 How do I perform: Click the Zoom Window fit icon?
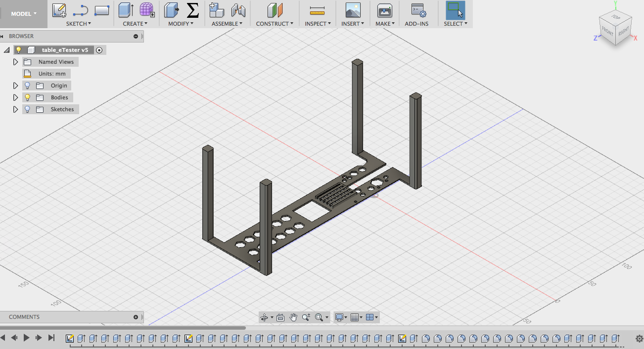click(x=319, y=317)
